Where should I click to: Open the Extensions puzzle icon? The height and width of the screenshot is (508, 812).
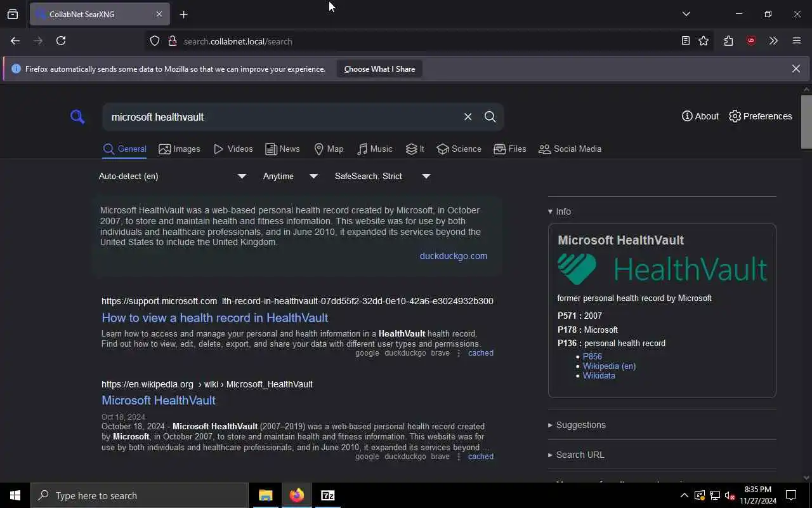[x=728, y=41]
